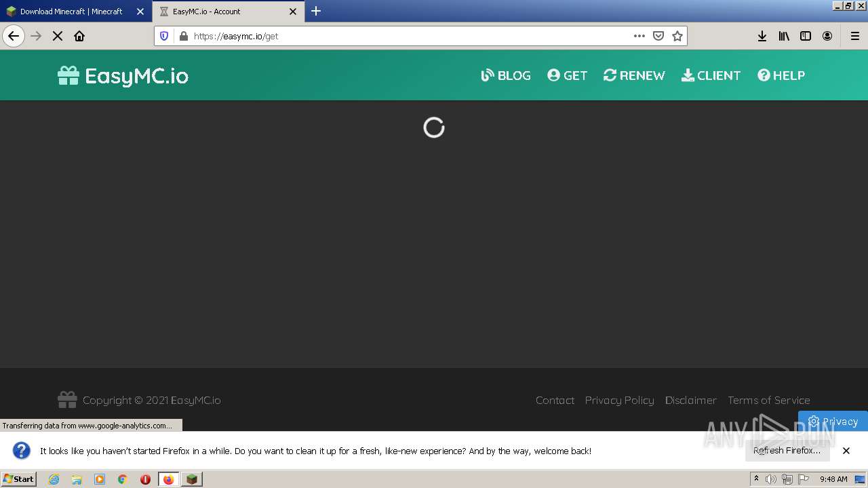
Task: Click the blue Privacy settings button
Action: coord(833,421)
